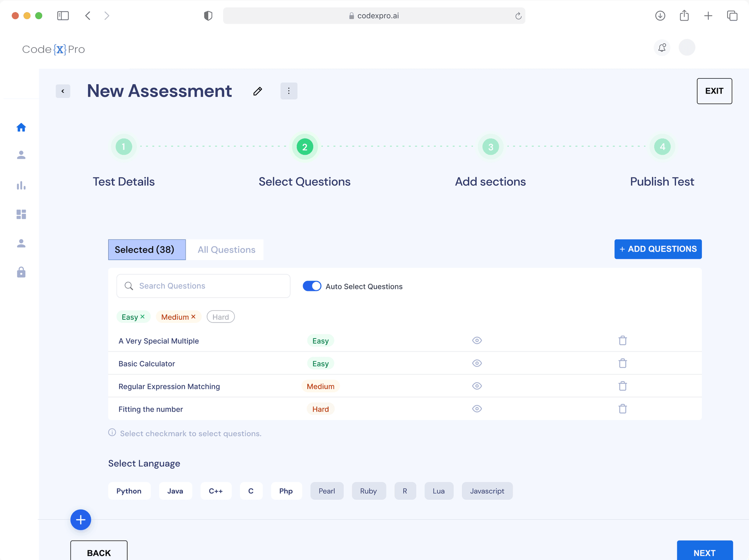Open the notifications bell

click(662, 48)
